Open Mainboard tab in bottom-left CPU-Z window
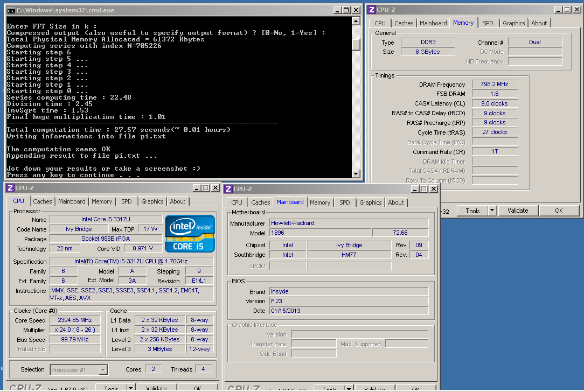 [72, 201]
